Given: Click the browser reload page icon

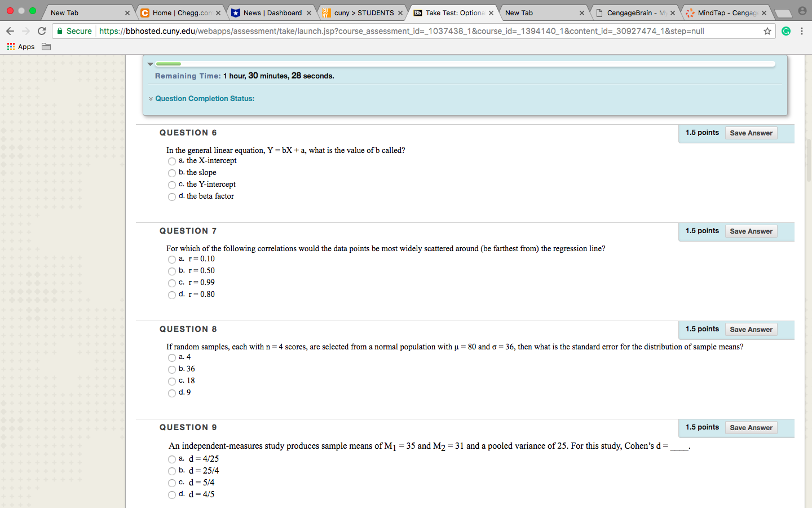Looking at the screenshot, I should point(42,31).
